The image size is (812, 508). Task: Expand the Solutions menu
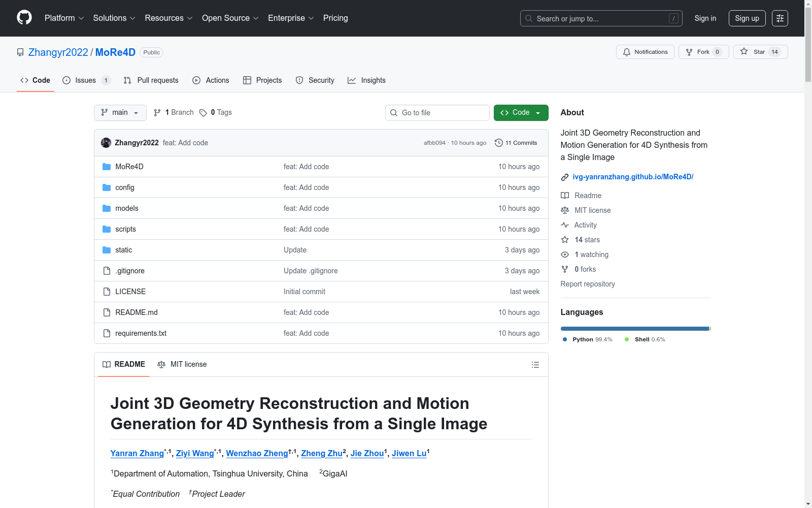[114, 18]
